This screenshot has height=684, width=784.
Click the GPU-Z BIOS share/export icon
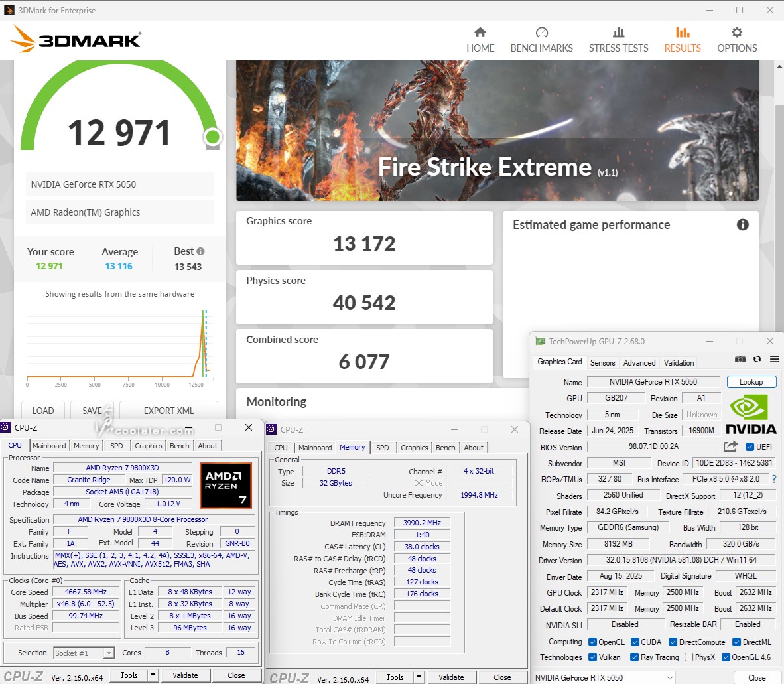730,446
